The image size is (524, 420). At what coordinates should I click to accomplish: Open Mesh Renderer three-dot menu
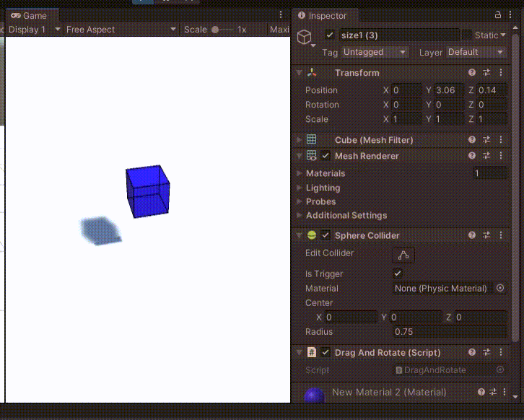(501, 155)
